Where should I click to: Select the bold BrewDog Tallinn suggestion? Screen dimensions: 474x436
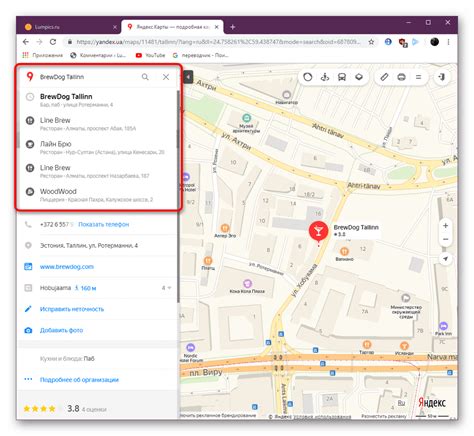tap(98, 100)
